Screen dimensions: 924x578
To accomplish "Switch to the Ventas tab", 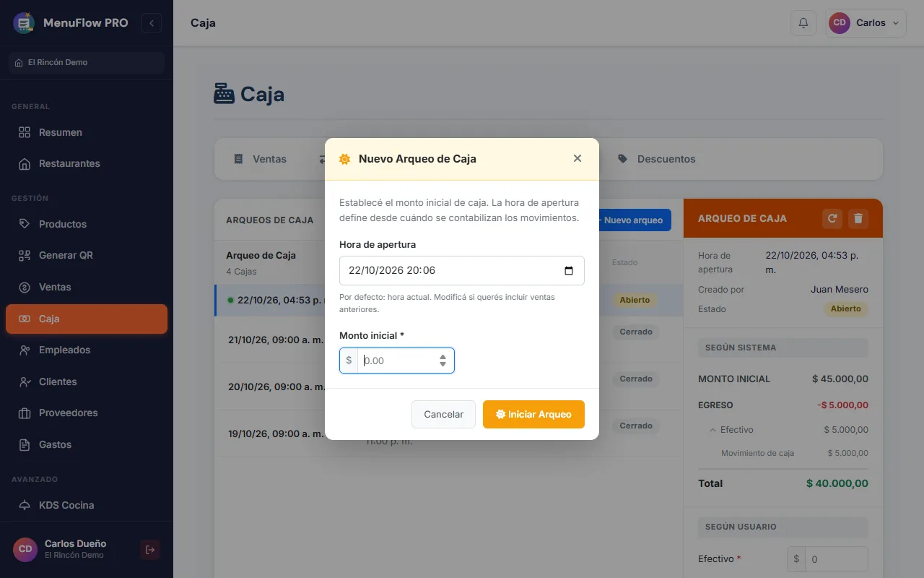I will 260,159.
